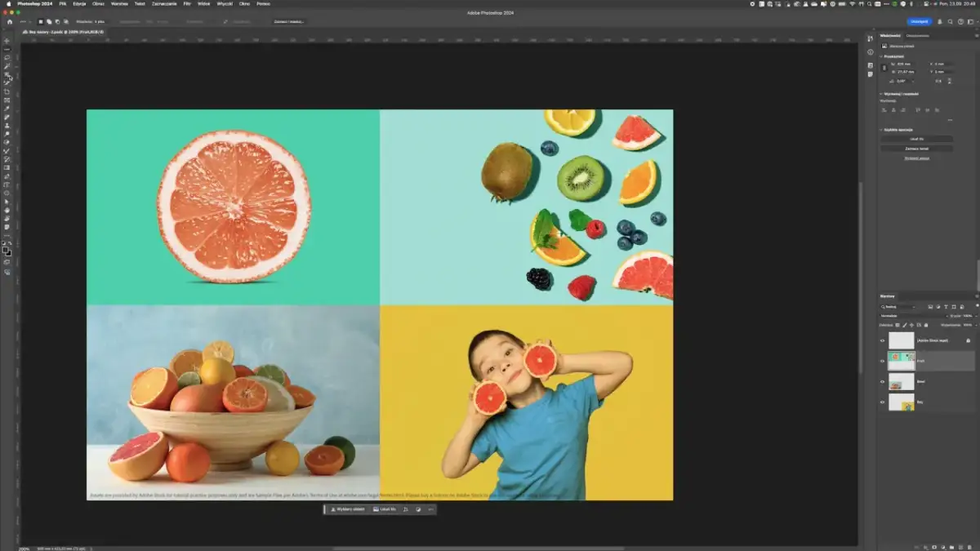Hide the Fruit layer using eye icon
The width and height of the screenshot is (980, 551).
tap(882, 361)
